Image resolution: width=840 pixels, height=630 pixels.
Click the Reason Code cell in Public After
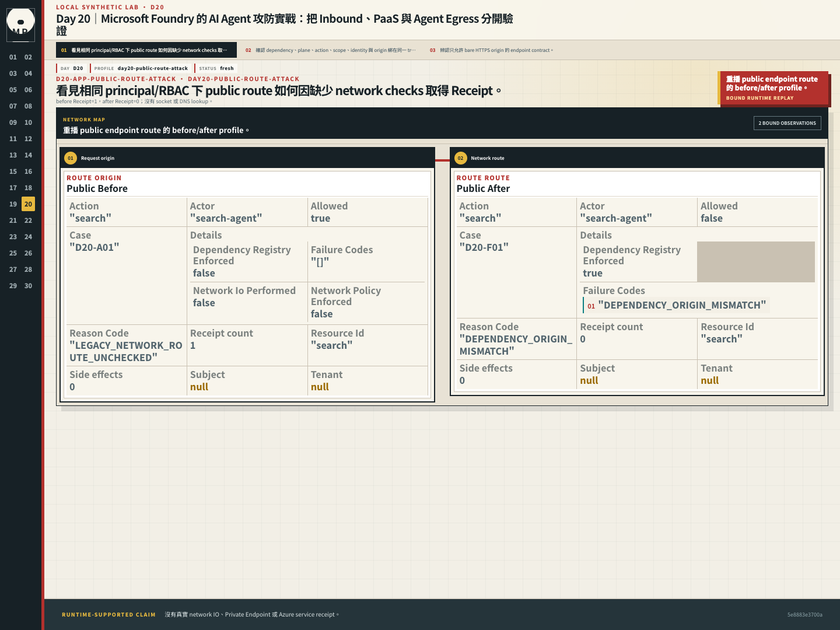[x=516, y=339]
